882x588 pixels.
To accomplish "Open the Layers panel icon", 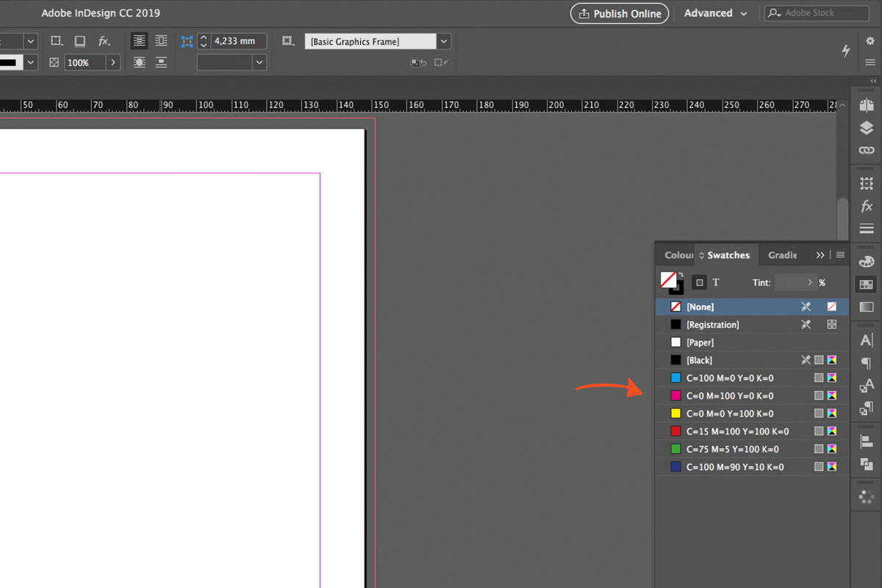I will pos(867,128).
